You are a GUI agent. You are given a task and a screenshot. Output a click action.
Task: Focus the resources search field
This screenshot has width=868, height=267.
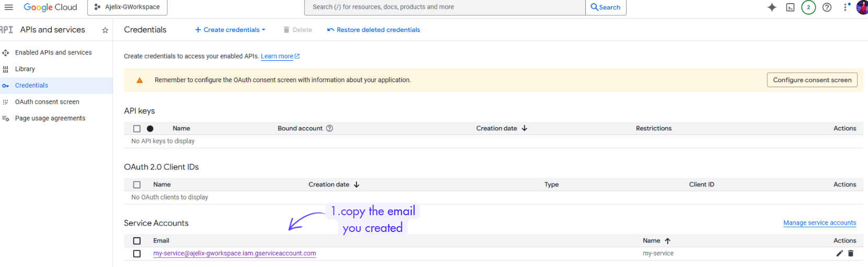(445, 7)
